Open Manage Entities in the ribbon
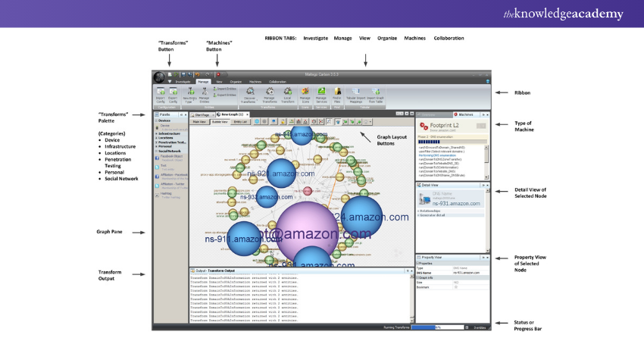 (204, 95)
